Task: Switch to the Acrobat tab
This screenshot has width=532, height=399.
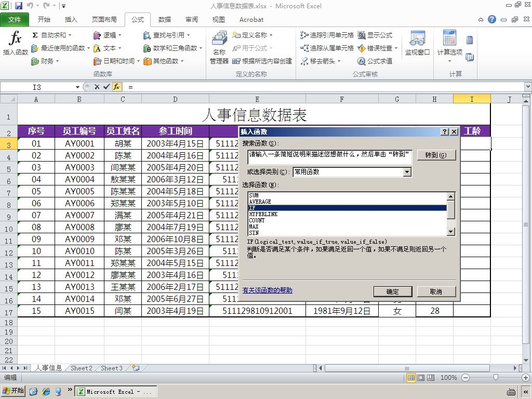Action: pyautogui.click(x=251, y=20)
